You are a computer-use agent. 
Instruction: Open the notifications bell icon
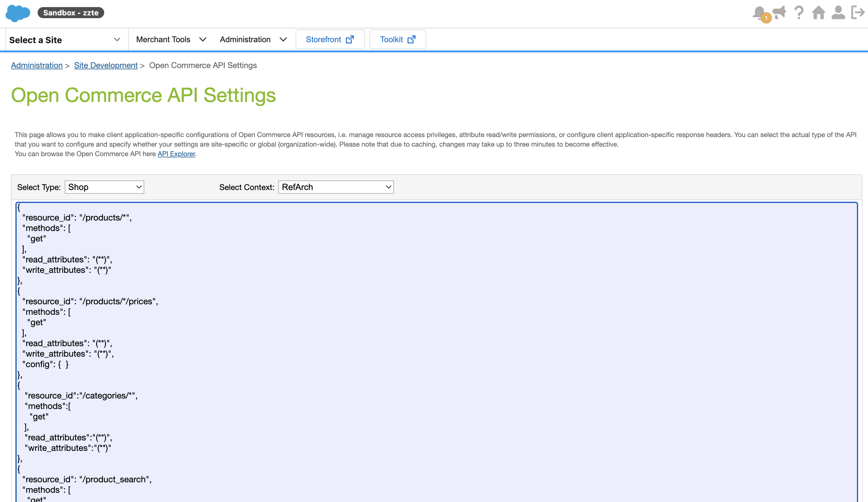tap(759, 13)
